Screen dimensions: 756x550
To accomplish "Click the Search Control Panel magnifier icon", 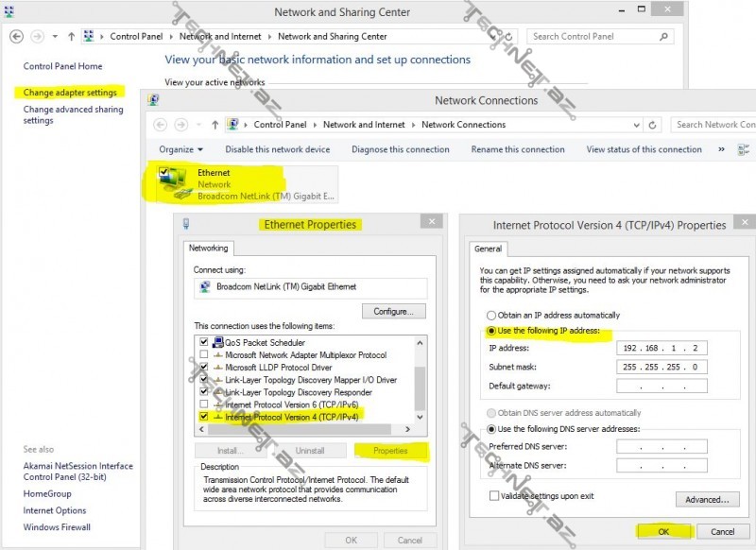I will pyautogui.click(x=664, y=37).
